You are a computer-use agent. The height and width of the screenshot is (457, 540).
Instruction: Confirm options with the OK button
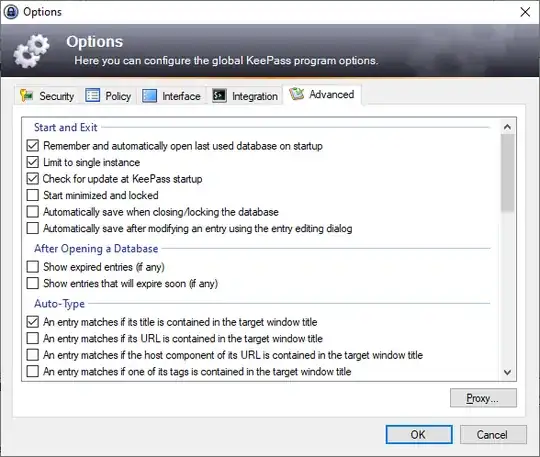pyautogui.click(x=419, y=435)
